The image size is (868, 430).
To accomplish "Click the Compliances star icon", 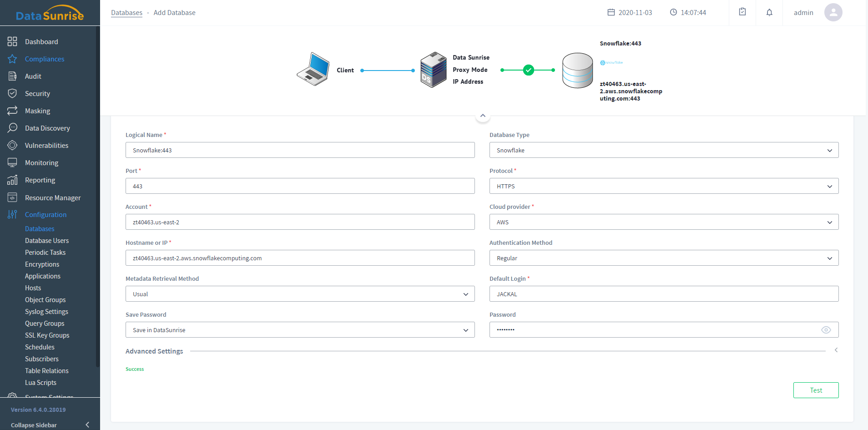I will click(x=12, y=59).
